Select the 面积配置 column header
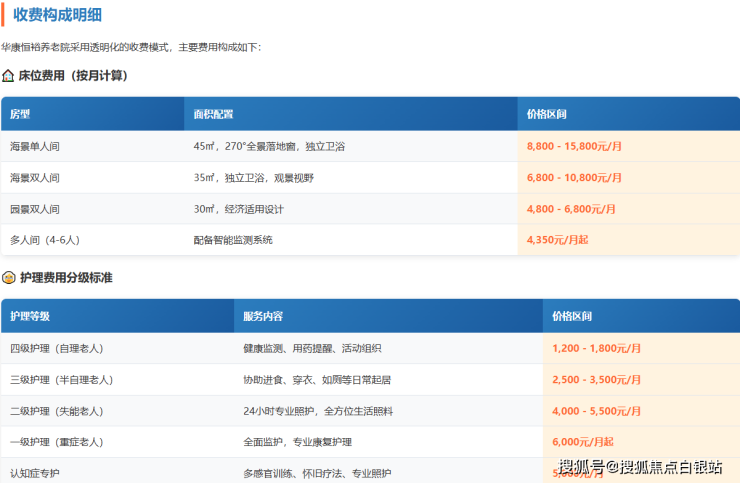The image size is (740, 483). point(213,114)
